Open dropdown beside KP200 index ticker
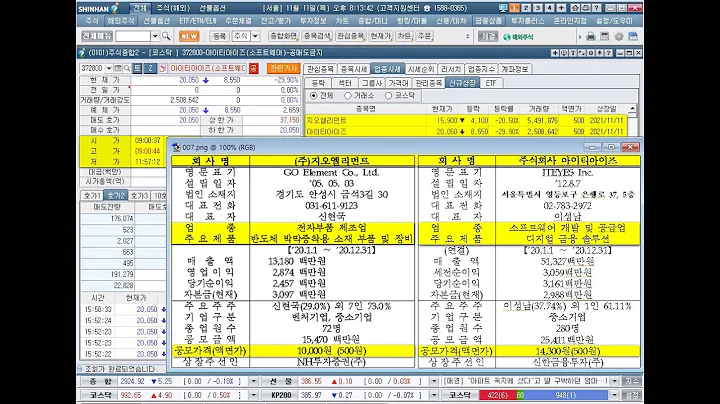720x404 pixels. [x=433, y=395]
